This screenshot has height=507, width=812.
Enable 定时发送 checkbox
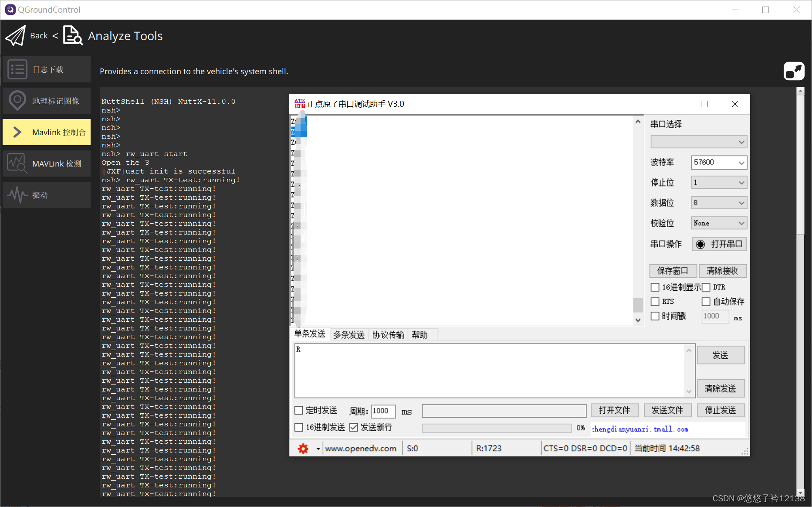coord(299,410)
